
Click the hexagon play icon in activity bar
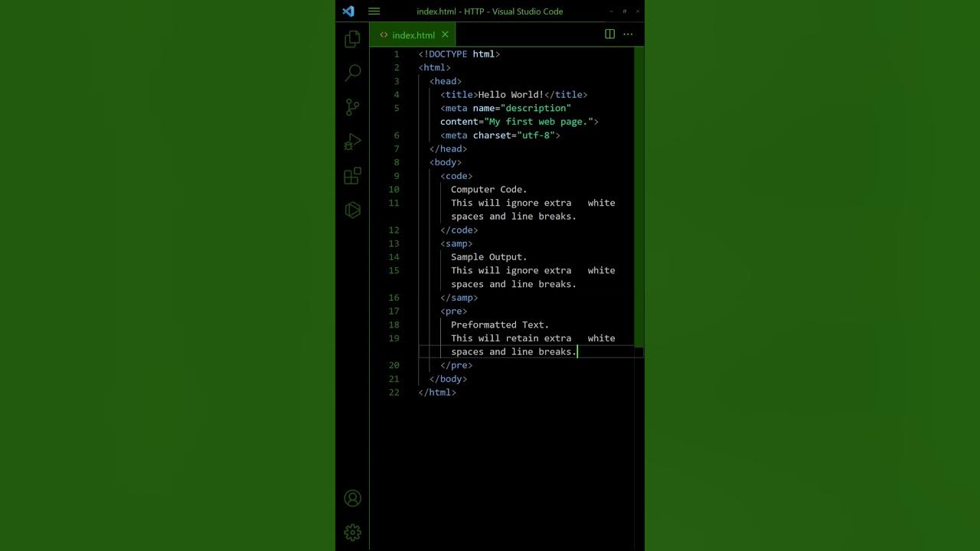(352, 210)
